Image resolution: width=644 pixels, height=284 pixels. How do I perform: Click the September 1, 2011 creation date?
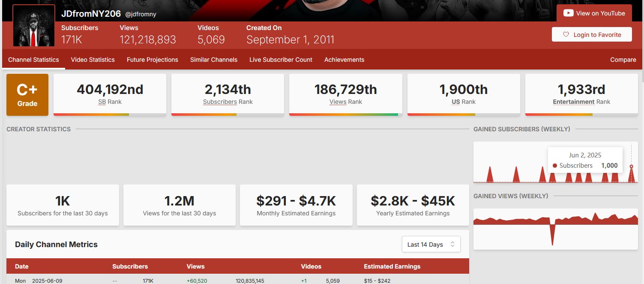290,40
